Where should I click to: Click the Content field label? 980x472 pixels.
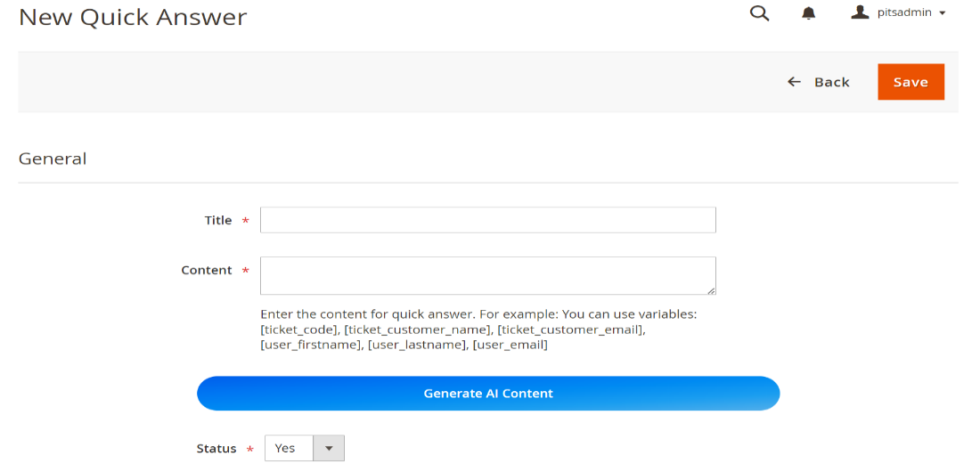click(x=207, y=270)
